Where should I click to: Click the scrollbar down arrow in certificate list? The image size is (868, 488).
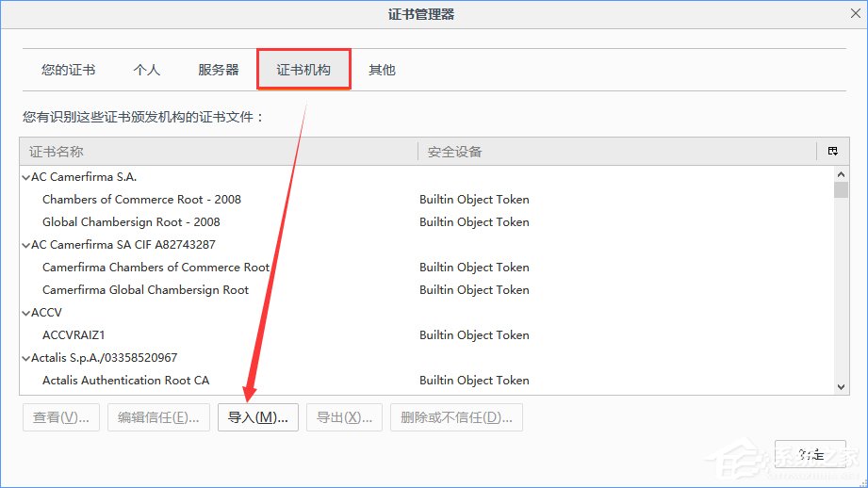[842, 385]
